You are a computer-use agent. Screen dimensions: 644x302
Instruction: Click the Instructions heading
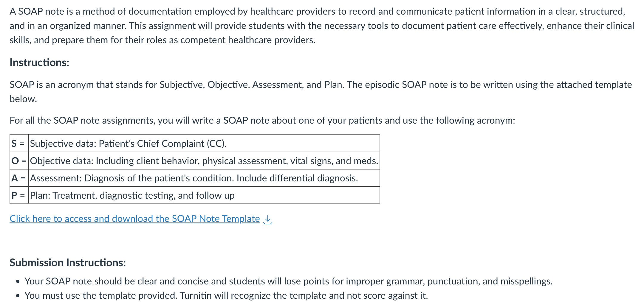point(39,63)
